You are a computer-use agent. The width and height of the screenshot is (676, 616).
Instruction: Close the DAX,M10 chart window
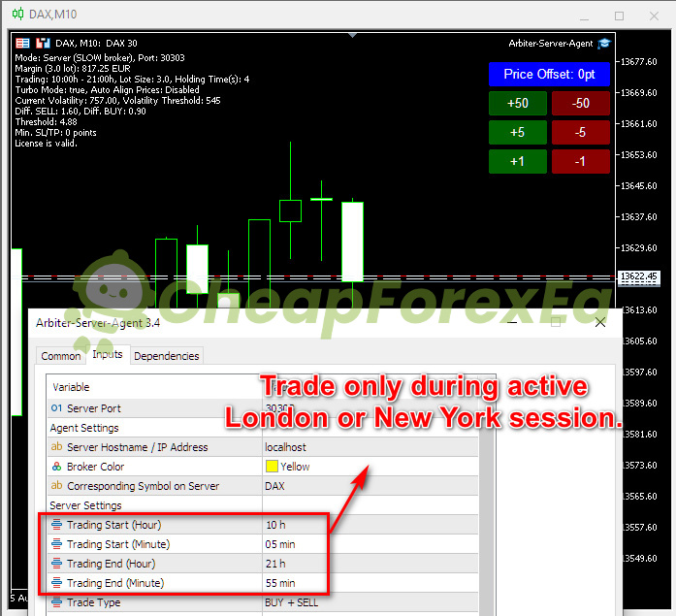click(654, 16)
